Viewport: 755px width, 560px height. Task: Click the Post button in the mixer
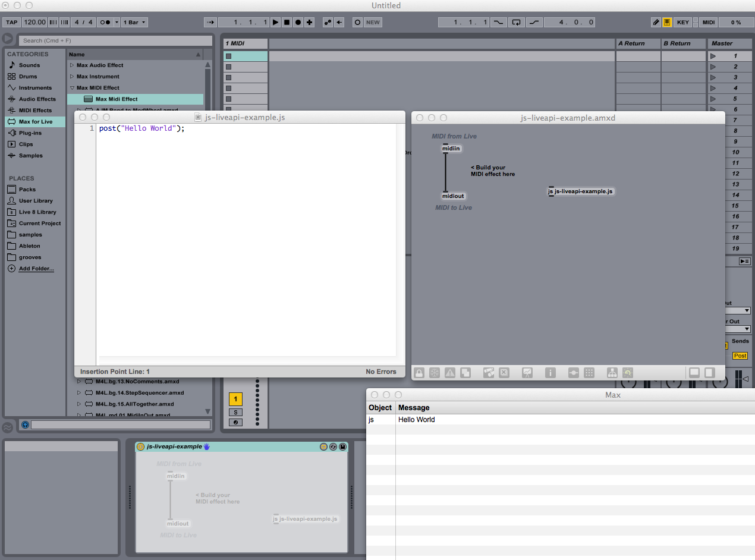pyautogui.click(x=740, y=355)
